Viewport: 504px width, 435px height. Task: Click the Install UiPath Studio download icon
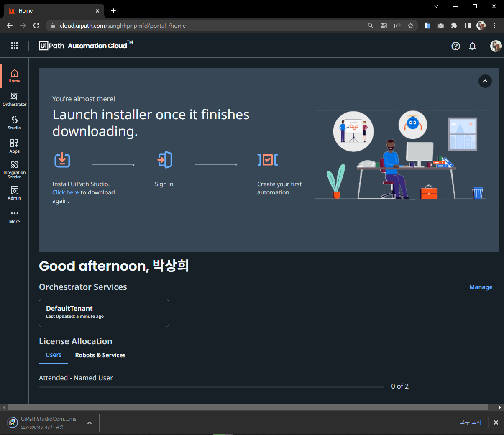62,160
